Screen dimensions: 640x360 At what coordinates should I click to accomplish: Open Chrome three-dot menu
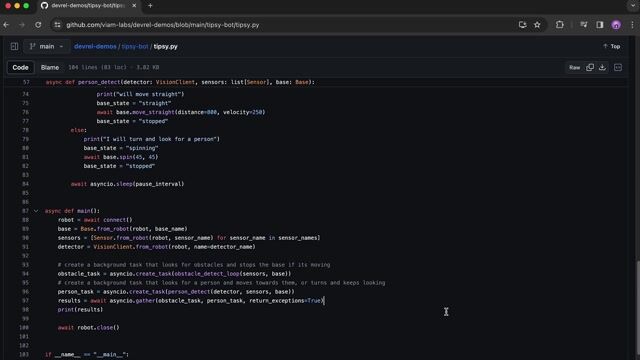click(x=632, y=25)
